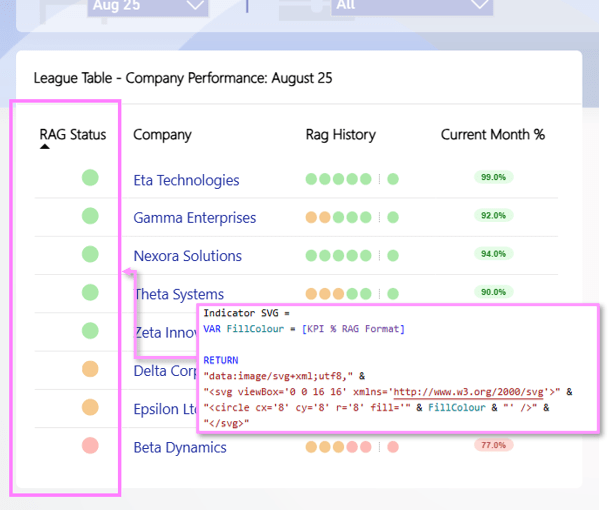Image resolution: width=612 pixels, height=510 pixels.
Task: Click Eta Technologies 99.0% green badge
Action: pos(493,177)
